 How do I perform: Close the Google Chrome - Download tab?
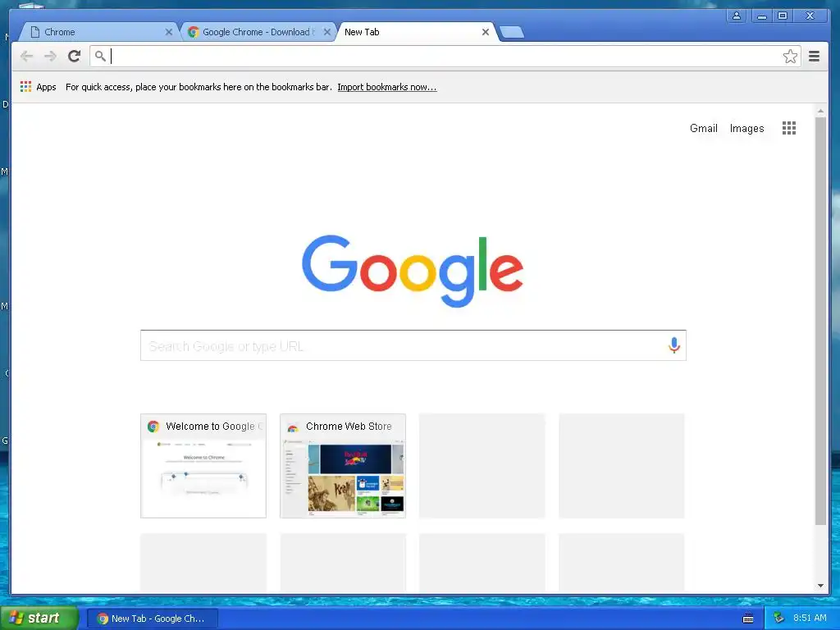tap(326, 32)
